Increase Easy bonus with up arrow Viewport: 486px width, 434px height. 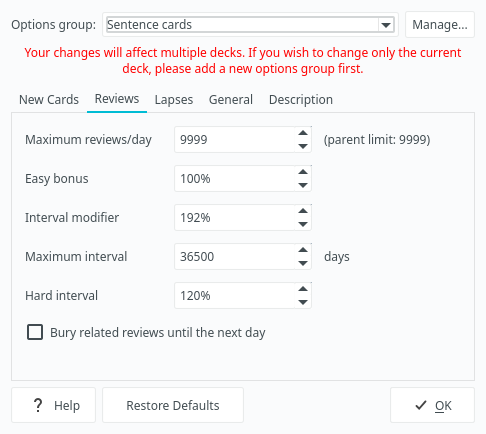point(303,172)
